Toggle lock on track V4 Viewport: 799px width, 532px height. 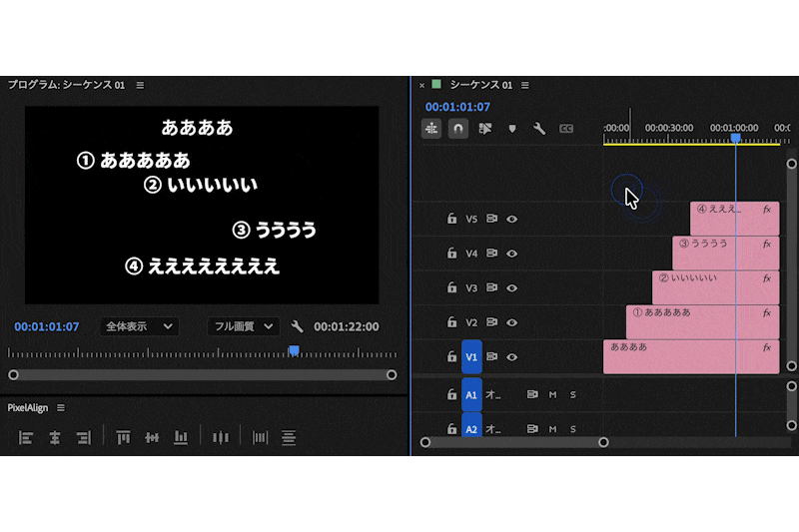[451, 253]
